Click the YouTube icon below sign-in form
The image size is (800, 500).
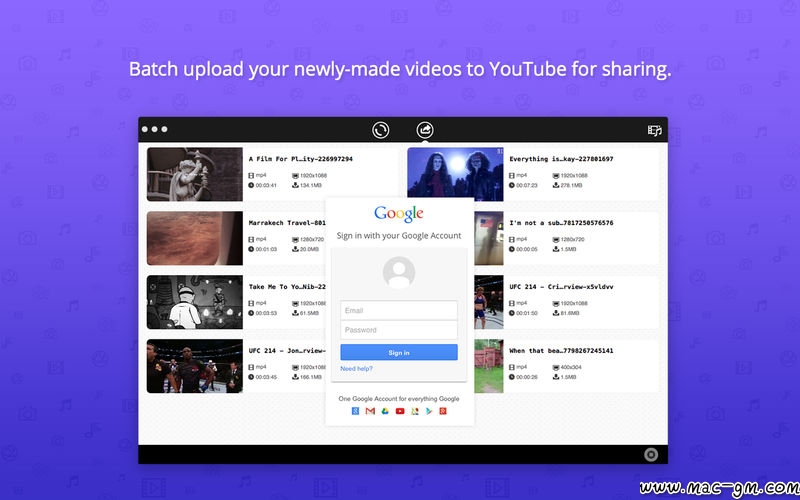tap(400, 411)
